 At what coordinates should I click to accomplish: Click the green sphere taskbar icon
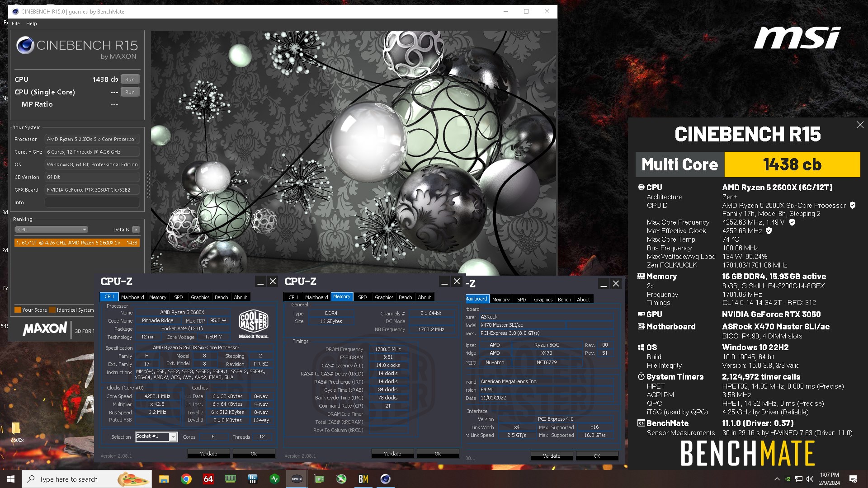click(341, 479)
